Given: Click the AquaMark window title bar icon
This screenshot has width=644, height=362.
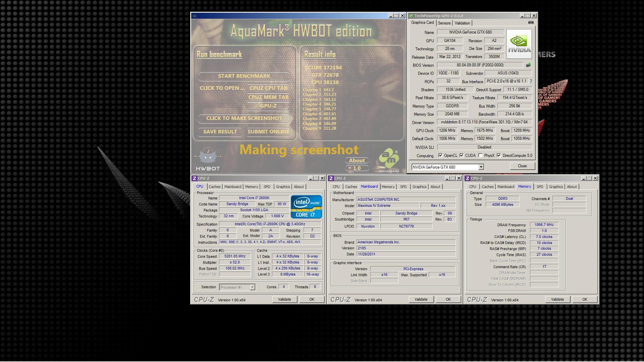Looking at the screenshot, I should pos(195,16).
